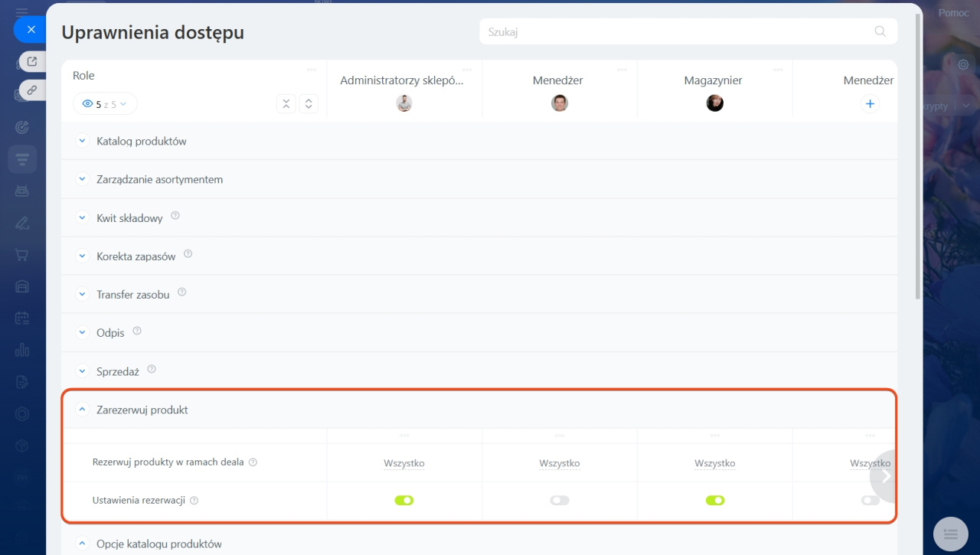
Task: Turn off Ustawienia rezerwacji for Administratorzy sklepó...
Action: (x=404, y=501)
